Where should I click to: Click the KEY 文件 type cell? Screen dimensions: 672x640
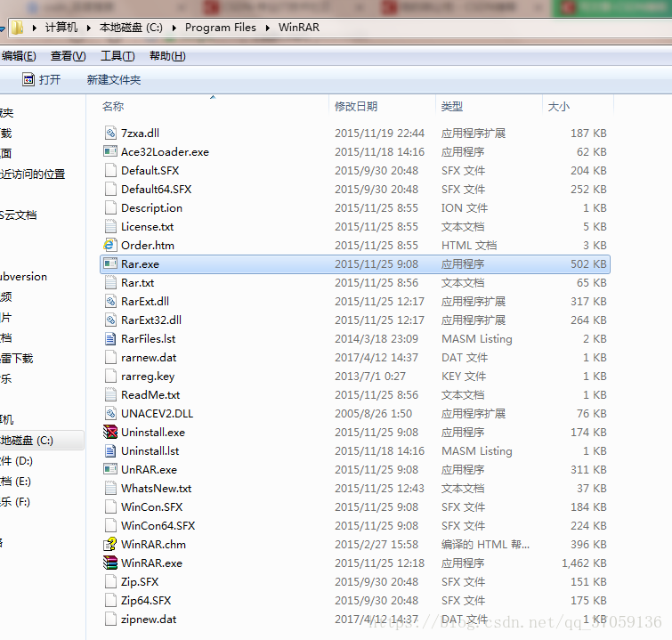tap(464, 376)
